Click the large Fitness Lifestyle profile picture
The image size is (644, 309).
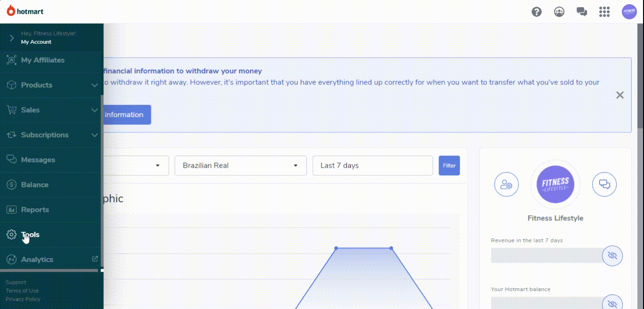pos(555,184)
